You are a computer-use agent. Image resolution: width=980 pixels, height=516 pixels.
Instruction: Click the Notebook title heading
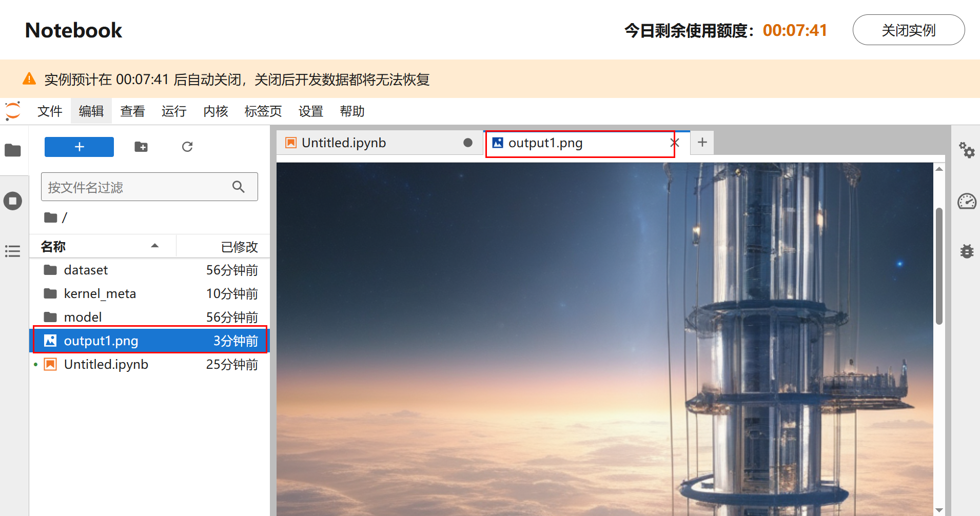click(x=74, y=30)
